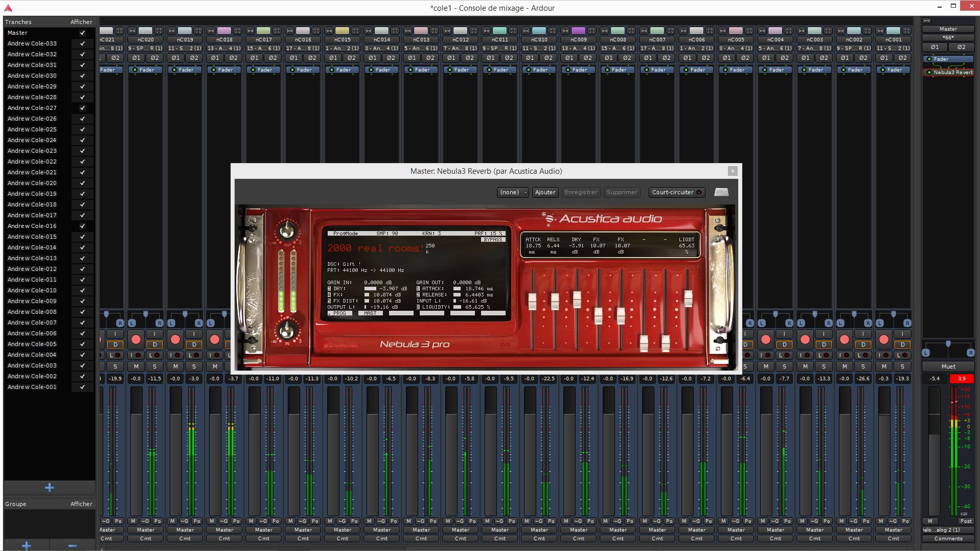Viewport: 980px width, 551px height.
Task: Click the green LED next to Fader in Master processors
Action: point(929,59)
